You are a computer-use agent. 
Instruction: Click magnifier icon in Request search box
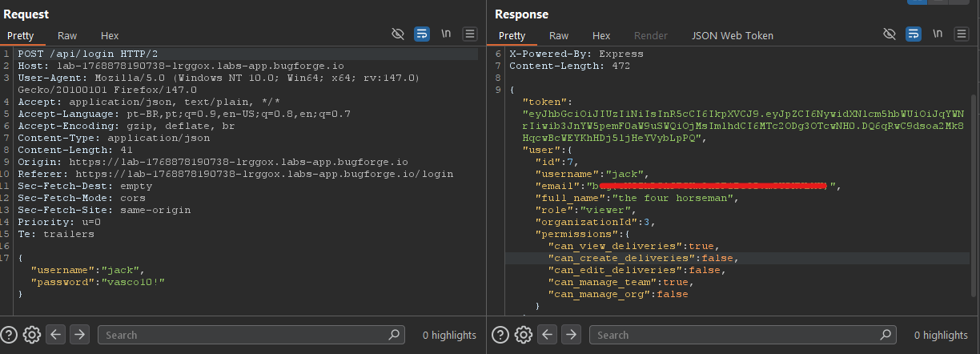[x=394, y=335]
